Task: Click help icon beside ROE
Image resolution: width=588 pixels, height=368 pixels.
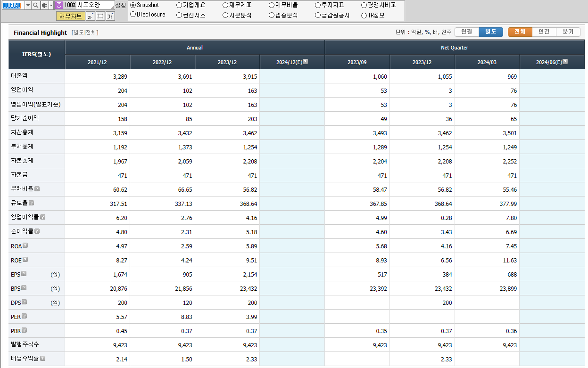Action: tap(25, 259)
